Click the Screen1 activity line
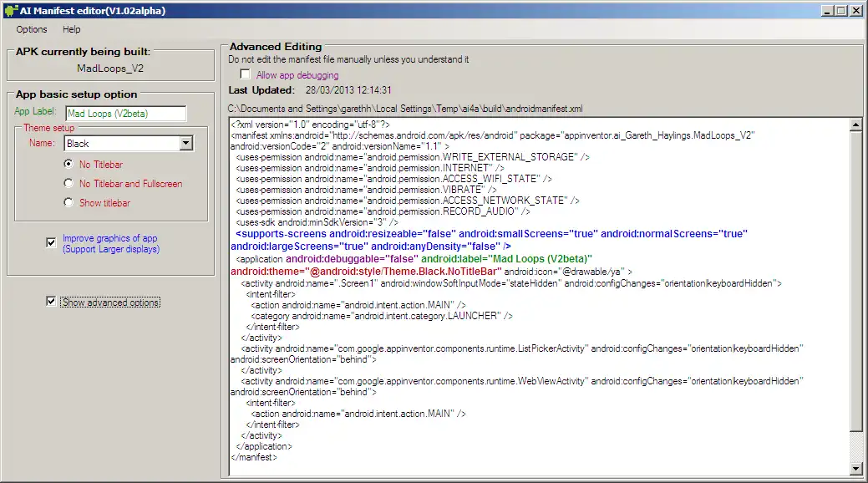 point(511,283)
